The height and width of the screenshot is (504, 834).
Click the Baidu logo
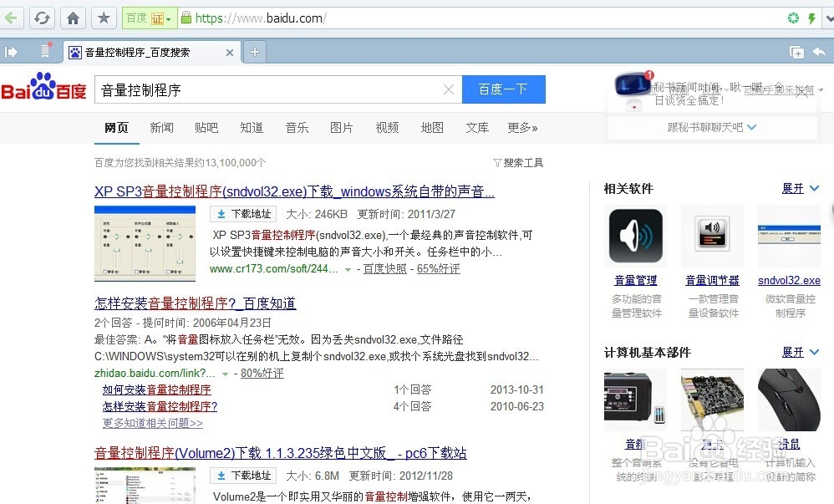point(43,87)
